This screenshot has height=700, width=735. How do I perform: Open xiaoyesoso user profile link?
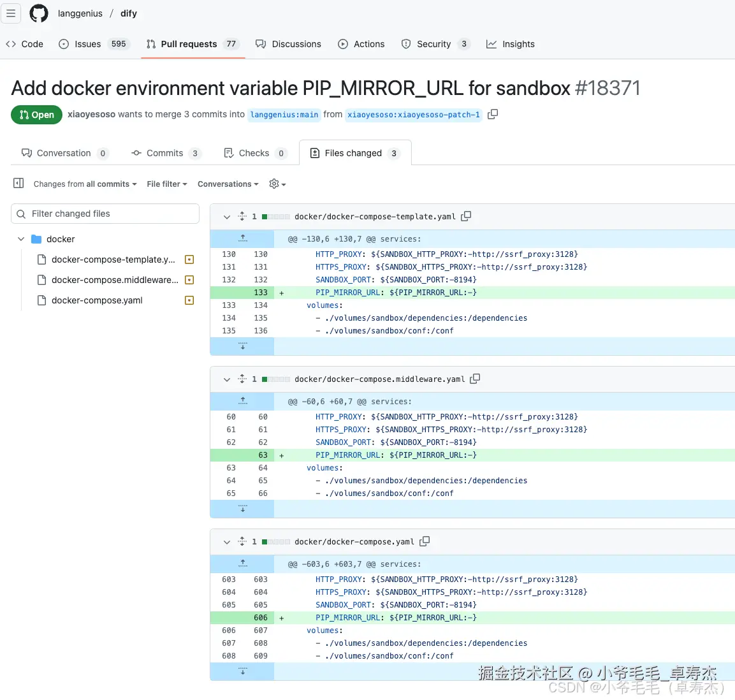91,114
